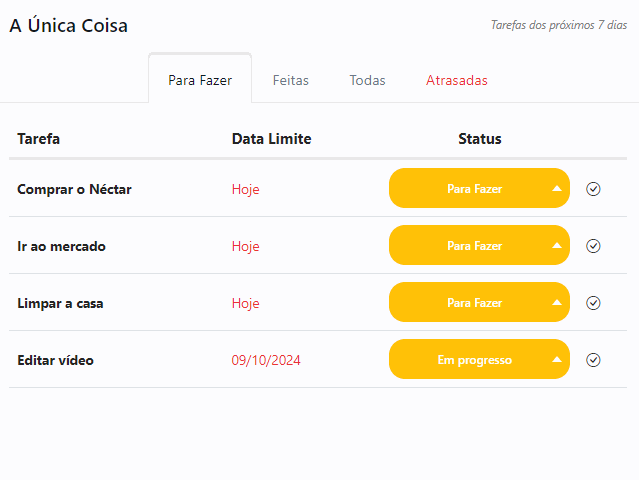Open Limpar a casa status dropdown

point(479,302)
